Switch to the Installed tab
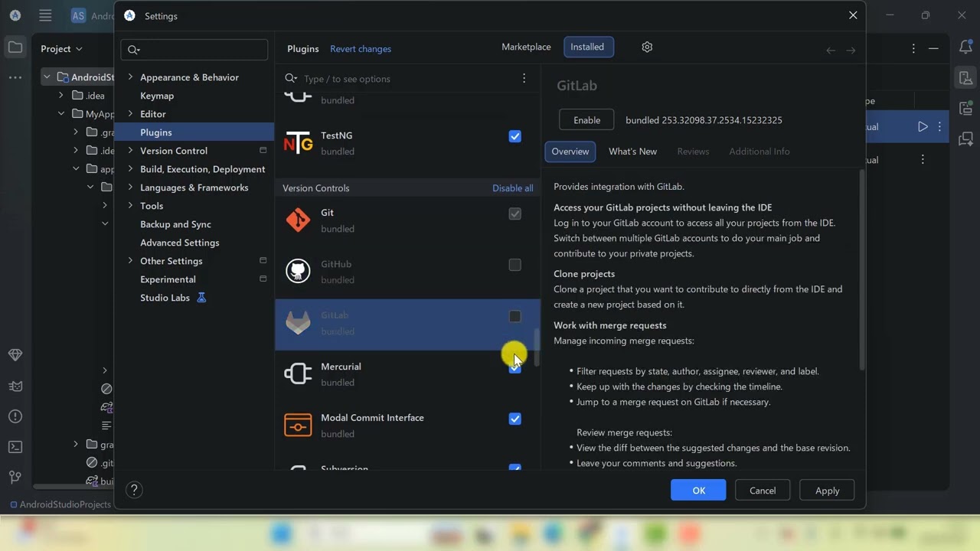Image resolution: width=980 pixels, height=551 pixels. point(587,47)
